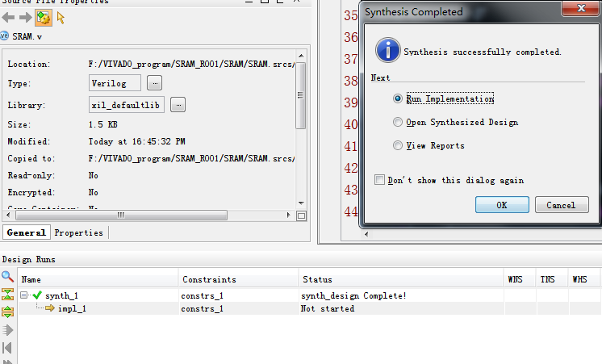Image resolution: width=602 pixels, height=364 pixels.
Task: Click the blue info icon in dialog
Action: [388, 50]
